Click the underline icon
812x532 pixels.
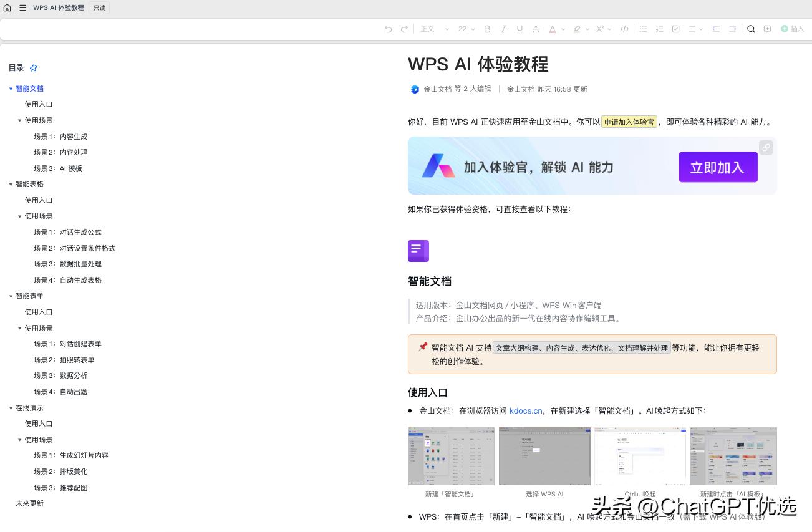tap(520, 29)
